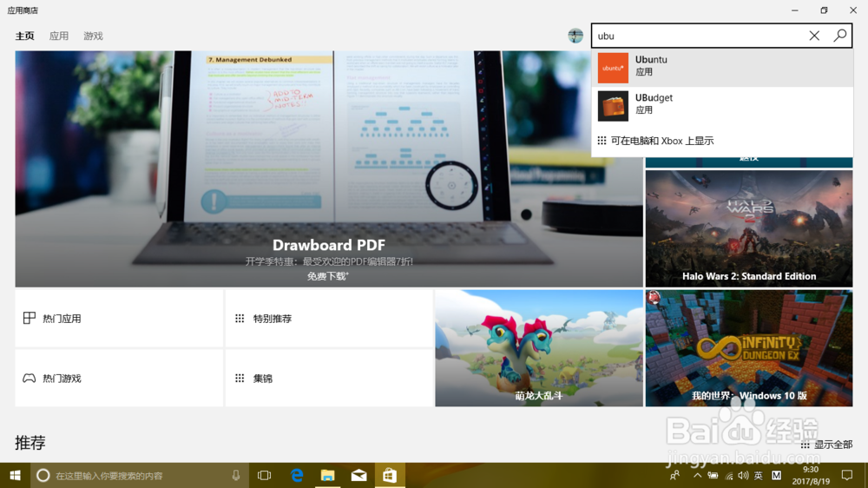
Task: Open the volume tray icon
Action: pyautogui.click(x=744, y=475)
